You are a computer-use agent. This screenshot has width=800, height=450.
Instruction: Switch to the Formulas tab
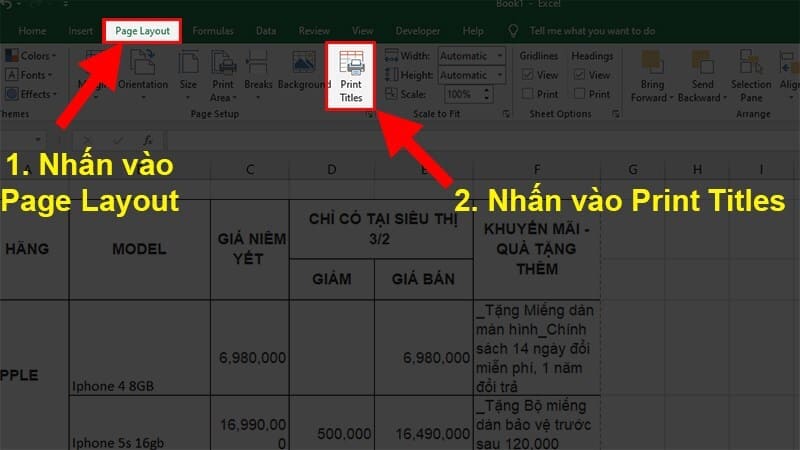pyautogui.click(x=212, y=31)
